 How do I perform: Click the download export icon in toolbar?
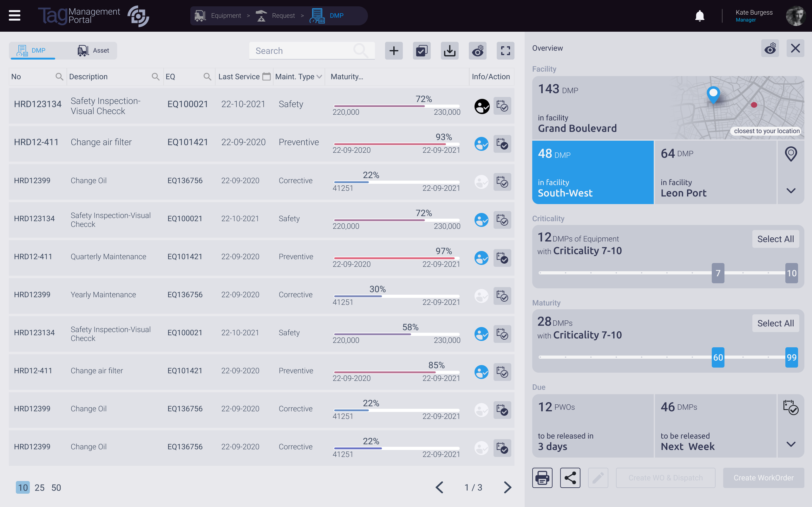tap(450, 51)
